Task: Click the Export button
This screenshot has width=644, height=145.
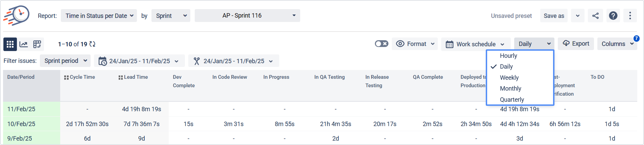Action: coord(576,44)
